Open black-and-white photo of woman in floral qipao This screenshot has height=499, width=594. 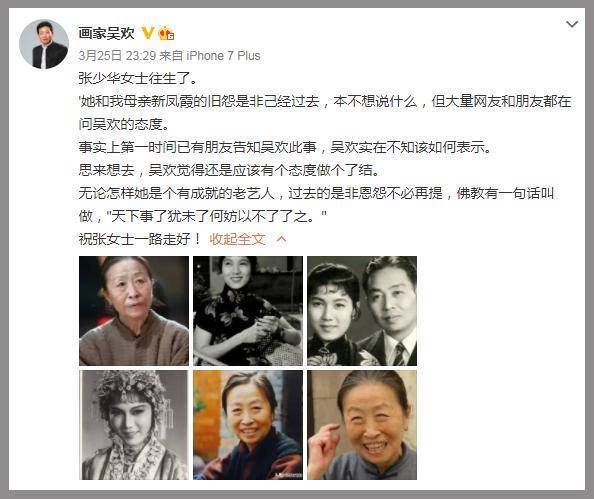pos(248,311)
